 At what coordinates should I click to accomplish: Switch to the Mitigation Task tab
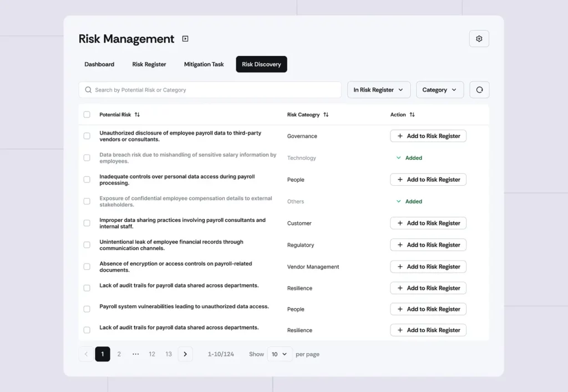point(204,64)
